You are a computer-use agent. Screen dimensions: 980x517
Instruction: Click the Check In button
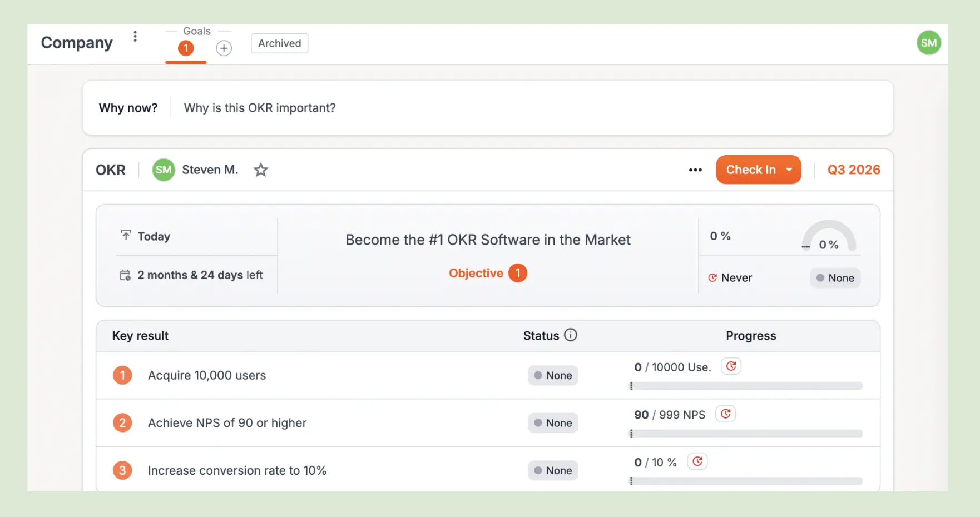click(758, 170)
